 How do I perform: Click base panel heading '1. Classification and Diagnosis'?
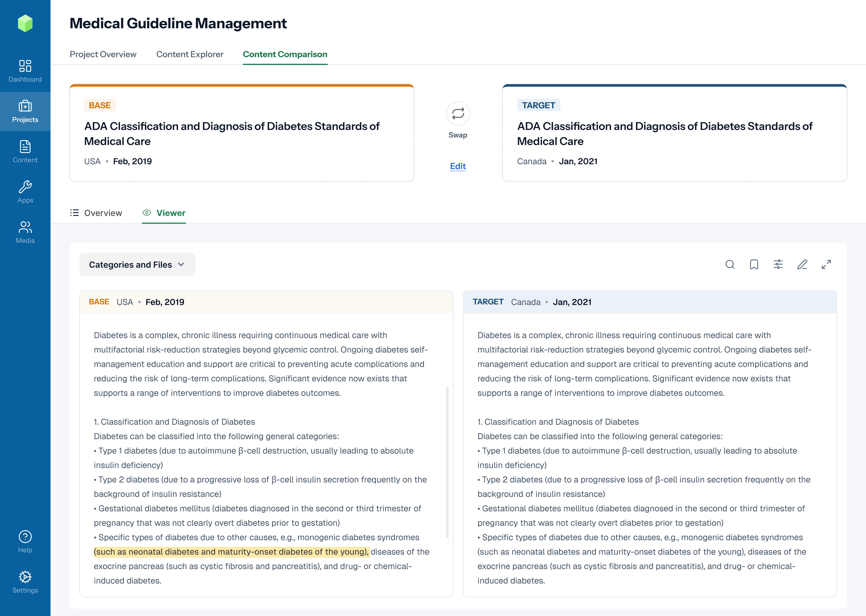click(174, 422)
